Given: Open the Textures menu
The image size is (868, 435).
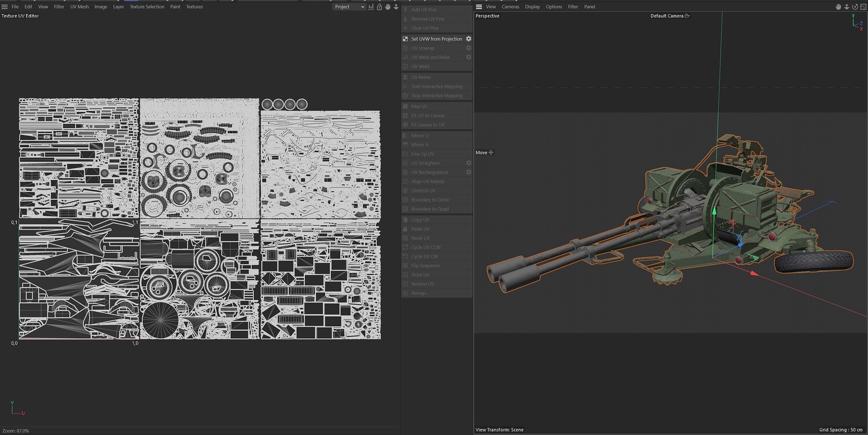Looking at the screenshot, I should tap(194, 7).
